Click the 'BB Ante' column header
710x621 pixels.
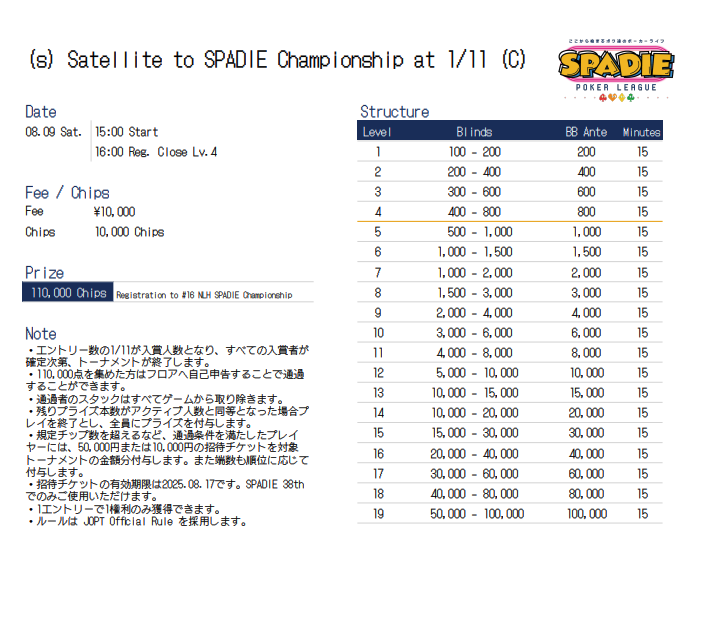[x=586, y=132]
